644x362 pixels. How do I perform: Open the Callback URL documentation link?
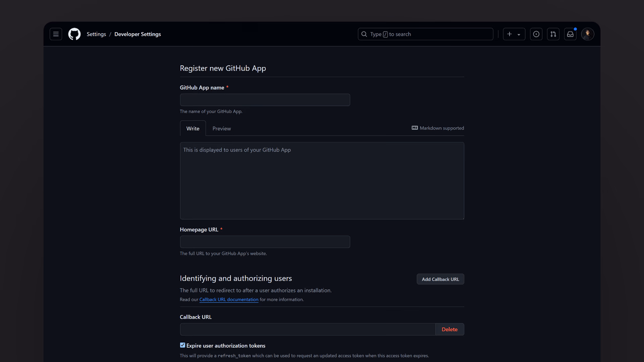click(x=229, y=300)
